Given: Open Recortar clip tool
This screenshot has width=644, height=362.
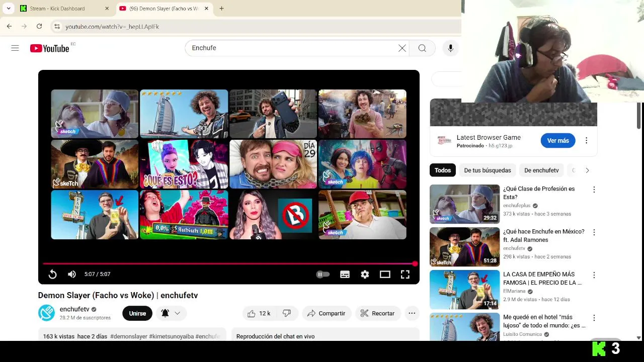Looking at the screenshot, I should coord(378,313).
